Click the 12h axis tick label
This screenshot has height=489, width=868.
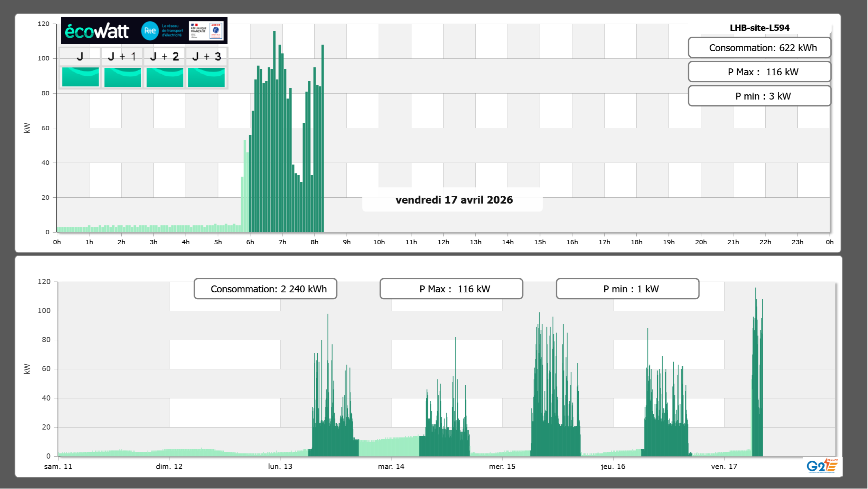coord(443,242)
